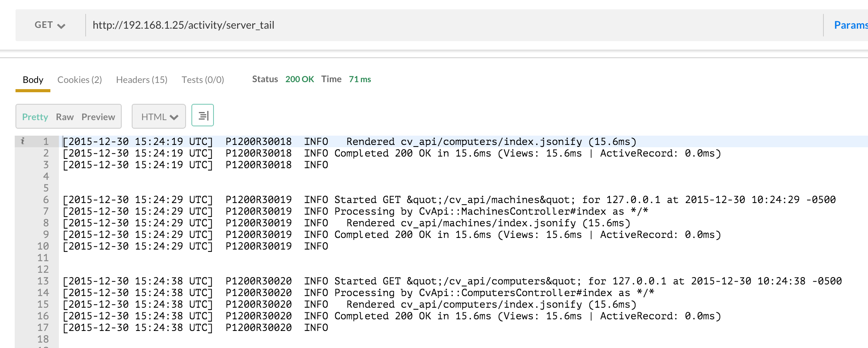The width and height of the screenshot is (868, 348).
Task: Switch response view to Preview
Action: [x=98, y=117]
